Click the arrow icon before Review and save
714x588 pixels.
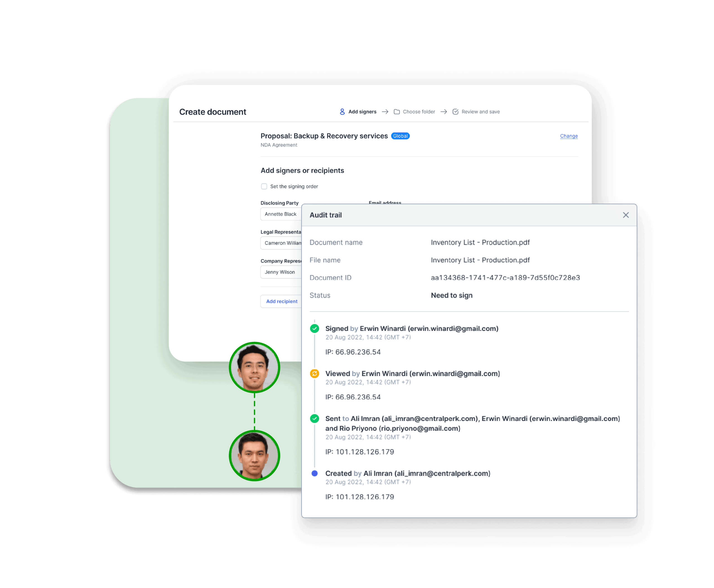(444, 112)
